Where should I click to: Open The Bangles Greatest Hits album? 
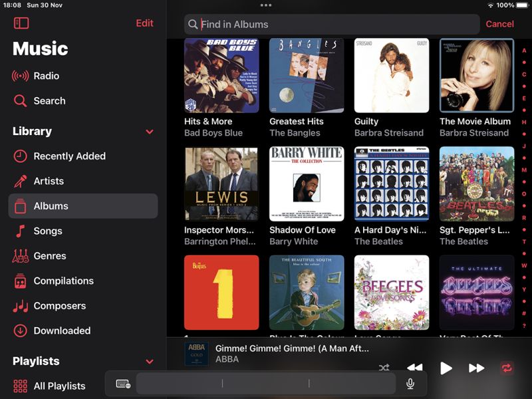click(x=307, y=75)
